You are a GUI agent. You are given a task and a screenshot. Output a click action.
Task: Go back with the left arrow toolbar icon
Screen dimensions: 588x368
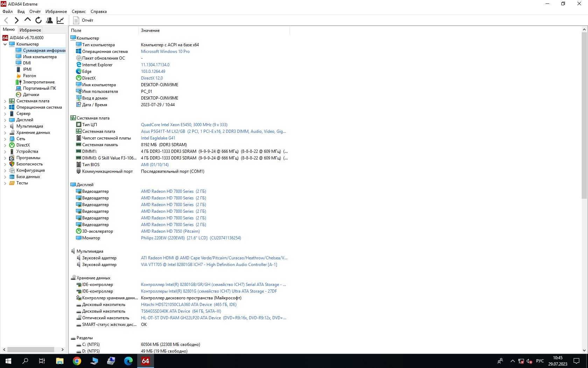[6, 20]
